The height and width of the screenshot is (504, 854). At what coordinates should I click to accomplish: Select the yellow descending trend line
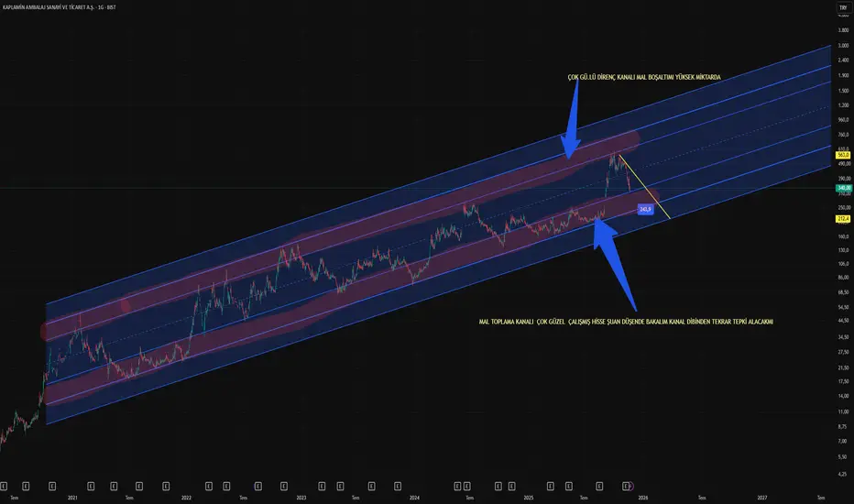click(x=645, y=188)
